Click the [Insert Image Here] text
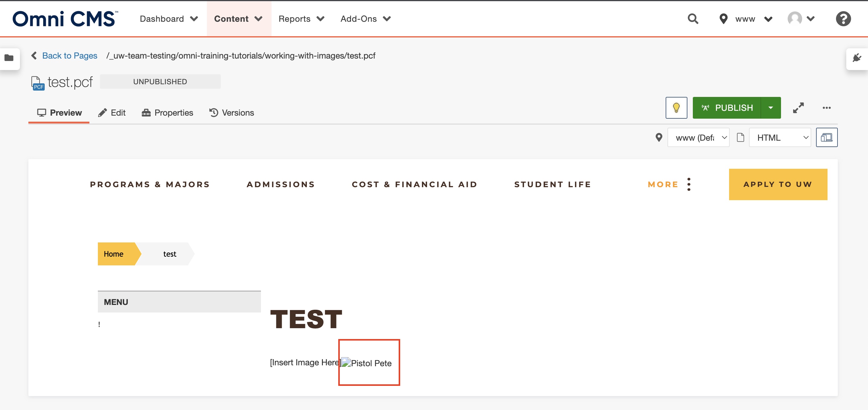Viewport: 868px width, 410px height. pyautogui.click(x=306, y=362)
